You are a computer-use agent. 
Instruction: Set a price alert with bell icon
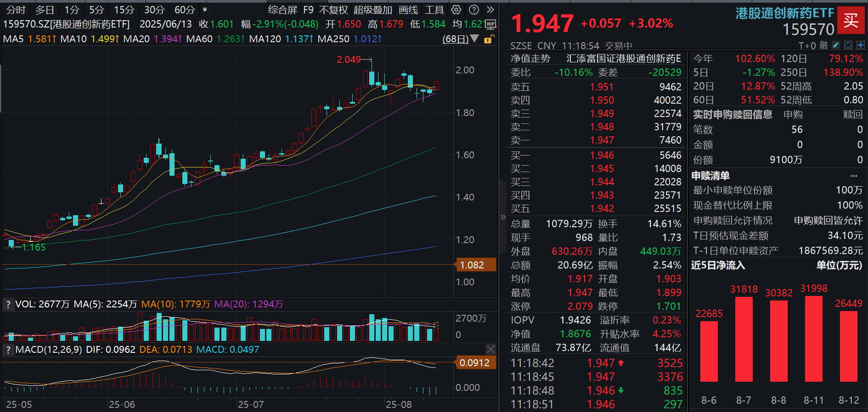848,45
